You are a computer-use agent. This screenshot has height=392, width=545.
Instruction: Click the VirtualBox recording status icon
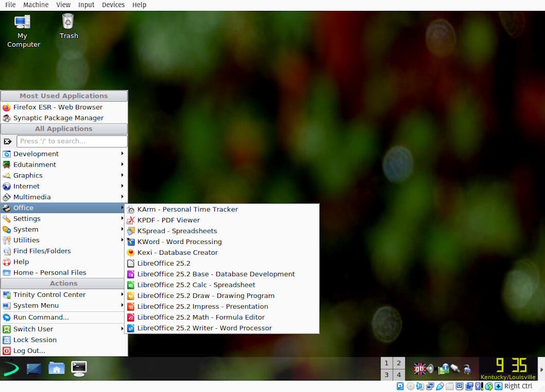[469, 386]
